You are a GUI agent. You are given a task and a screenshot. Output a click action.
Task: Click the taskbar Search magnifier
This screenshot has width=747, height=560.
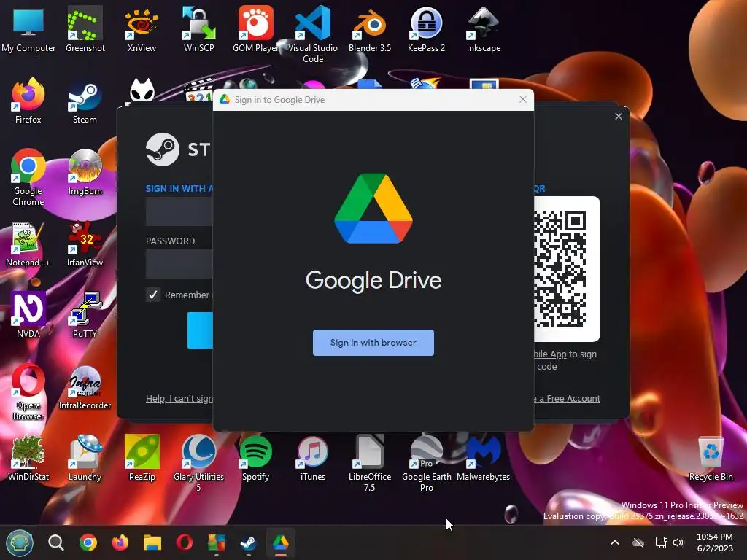pyautogui.click(x=55, y=542)
